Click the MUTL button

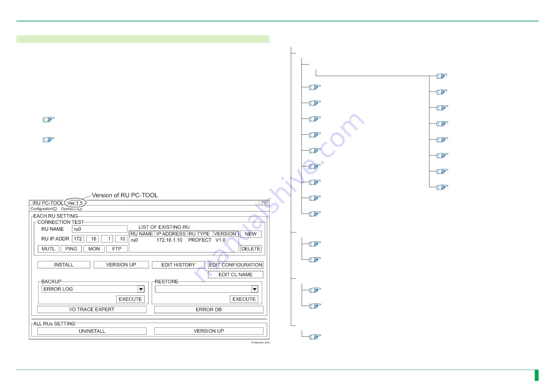click(48, 249)
